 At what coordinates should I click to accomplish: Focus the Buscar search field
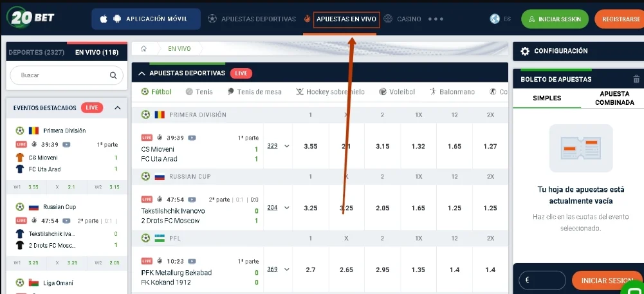[66, 75]
